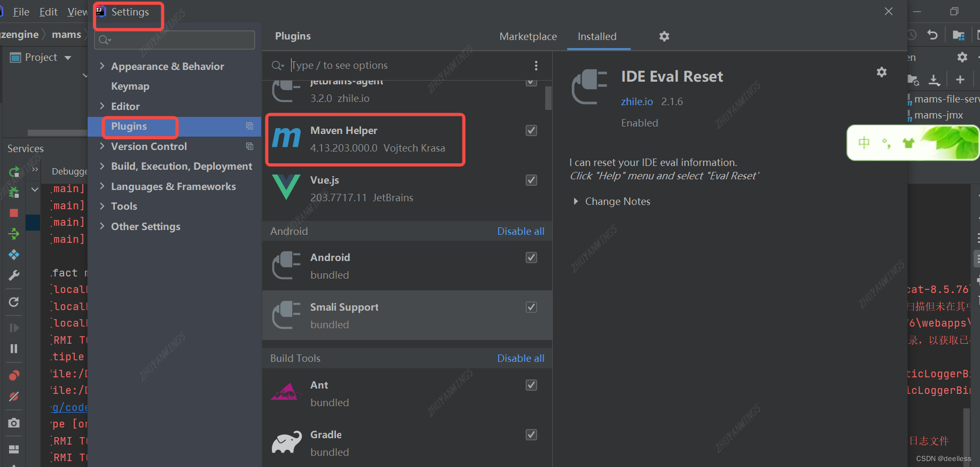Click the Chinese input mode indicator on IME bar
Image resolution: width=980 pixels, height=467 pixels.
point(864,143)
